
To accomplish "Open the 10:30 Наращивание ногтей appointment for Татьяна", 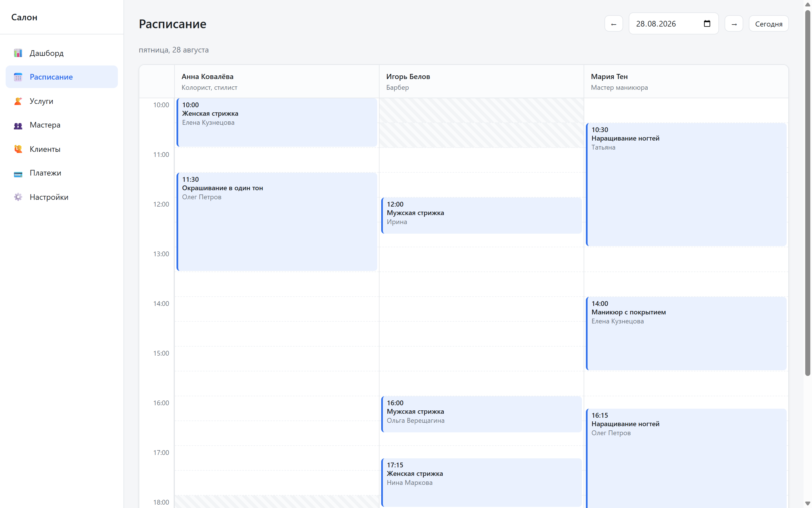I will point(686,185).
